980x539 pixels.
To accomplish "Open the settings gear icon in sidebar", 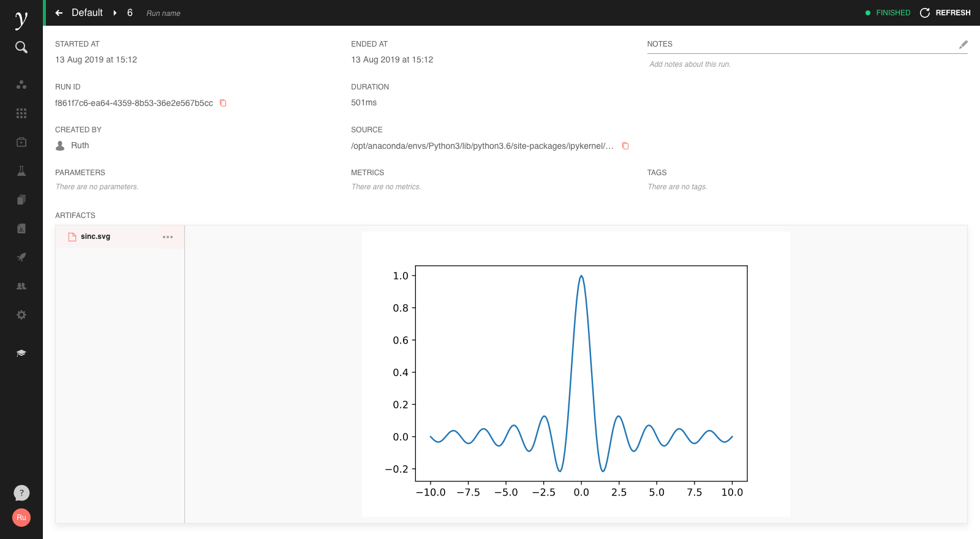I will tap(21, 315).
